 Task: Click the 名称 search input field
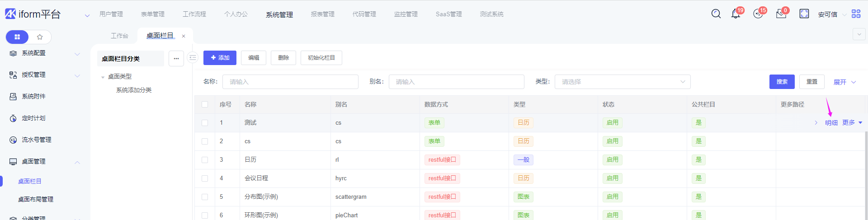click(290, 82)
